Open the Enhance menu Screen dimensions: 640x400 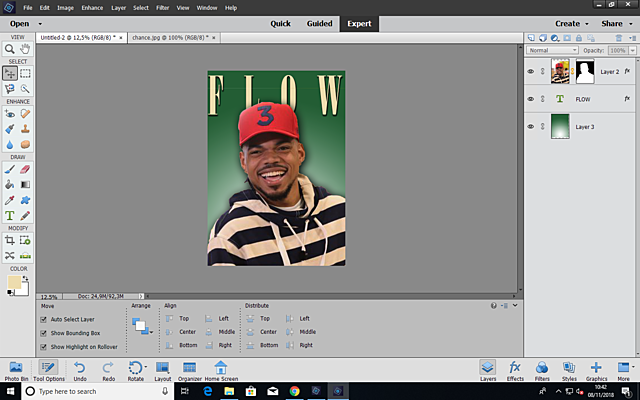coord(92,8)
